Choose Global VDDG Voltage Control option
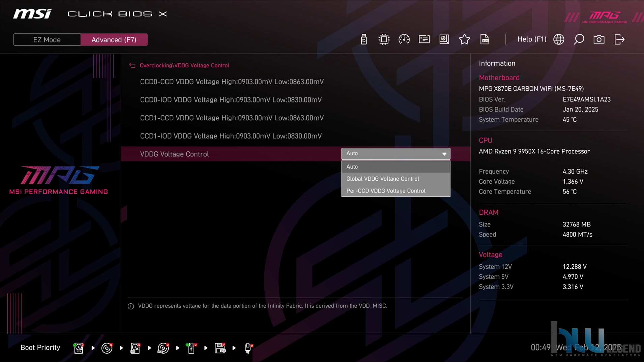The height and width of the screenshot is (362, 644). (396, 179)
